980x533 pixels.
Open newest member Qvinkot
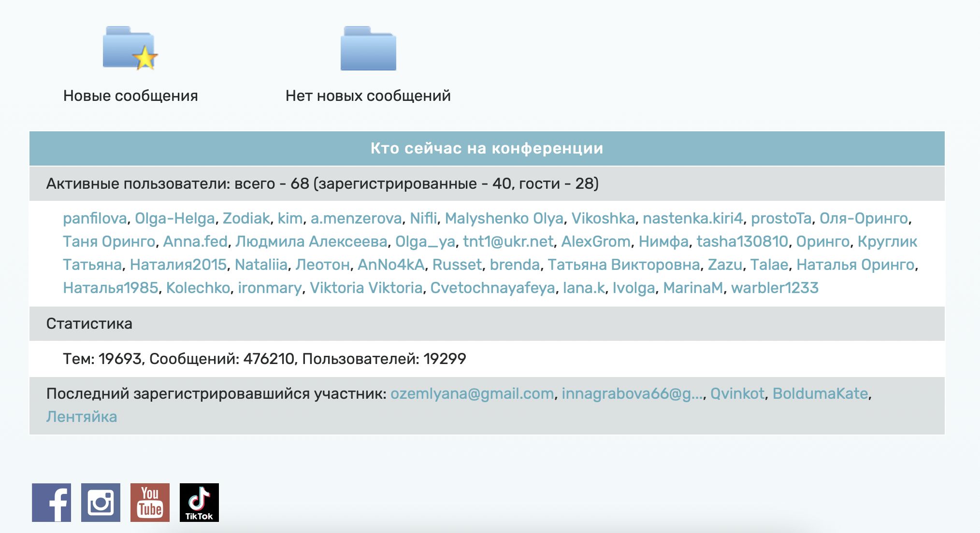tap(737, 393)
